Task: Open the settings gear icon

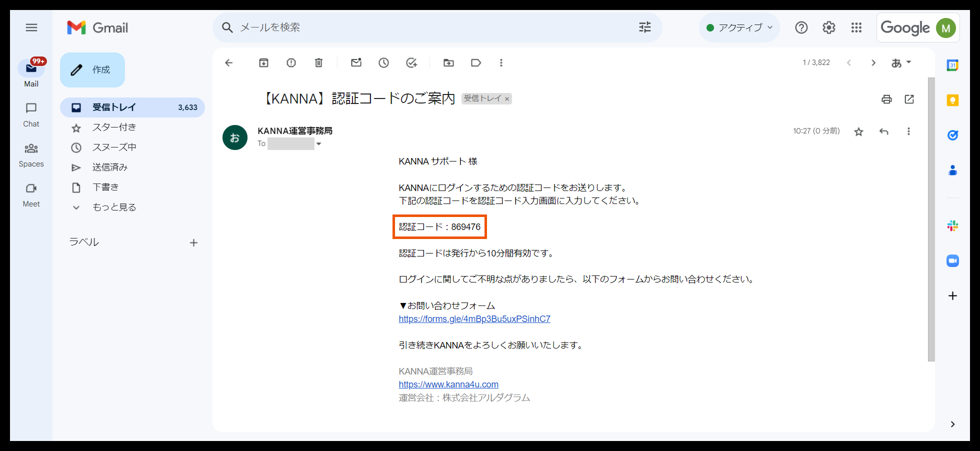Action: click(x=829, y=27)
